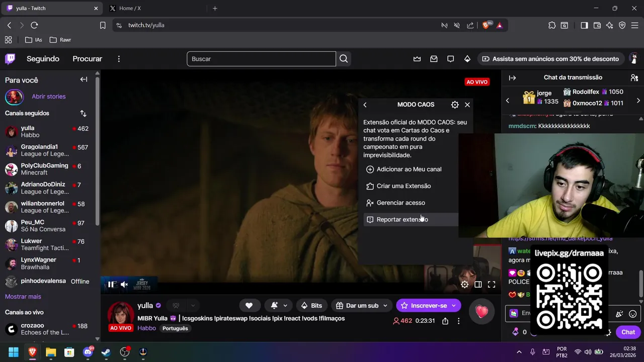
Task: Show hidden system tray icons
Action: pyautogui.click(x=519, y=352)
